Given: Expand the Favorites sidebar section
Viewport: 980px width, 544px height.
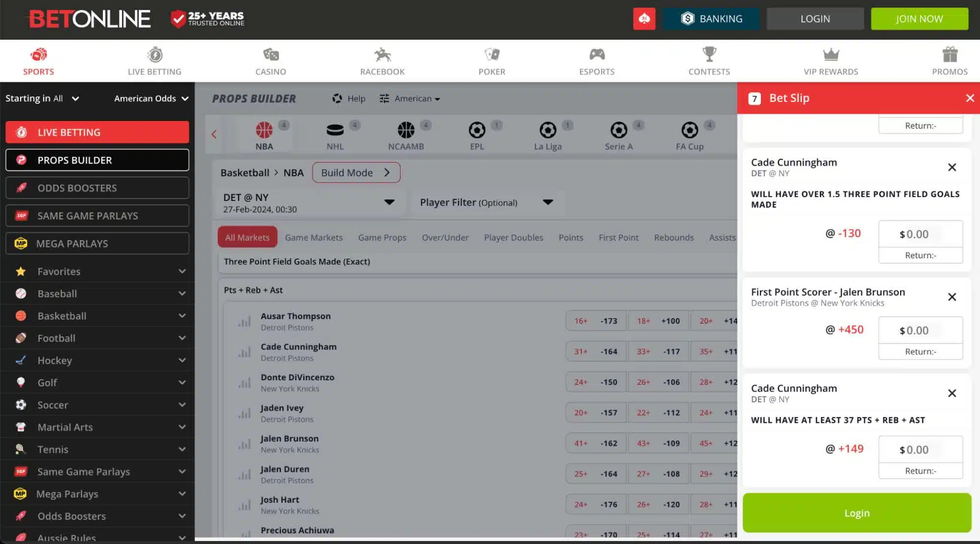Looking at the screenshot, I should coord(98,271).
